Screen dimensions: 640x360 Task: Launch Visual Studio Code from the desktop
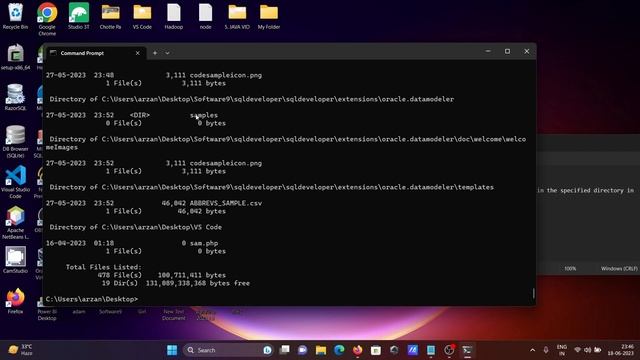click(x=16, y=182)
